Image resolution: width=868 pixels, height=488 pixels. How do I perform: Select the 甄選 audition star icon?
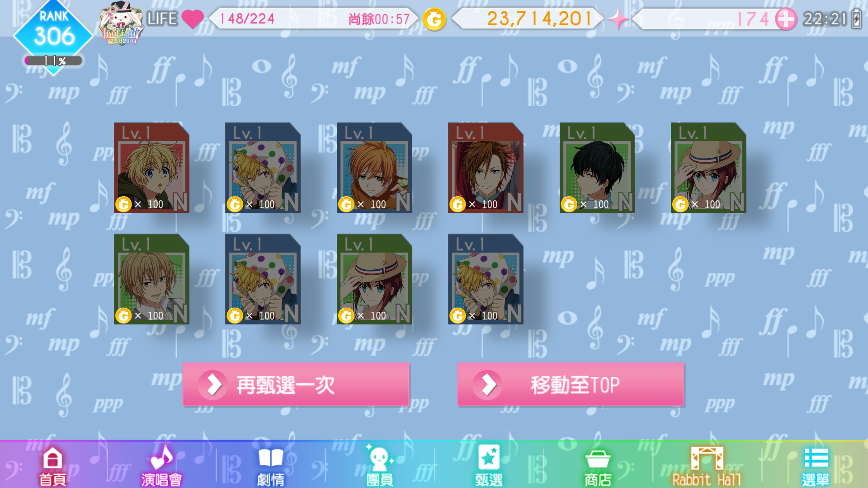489,466
